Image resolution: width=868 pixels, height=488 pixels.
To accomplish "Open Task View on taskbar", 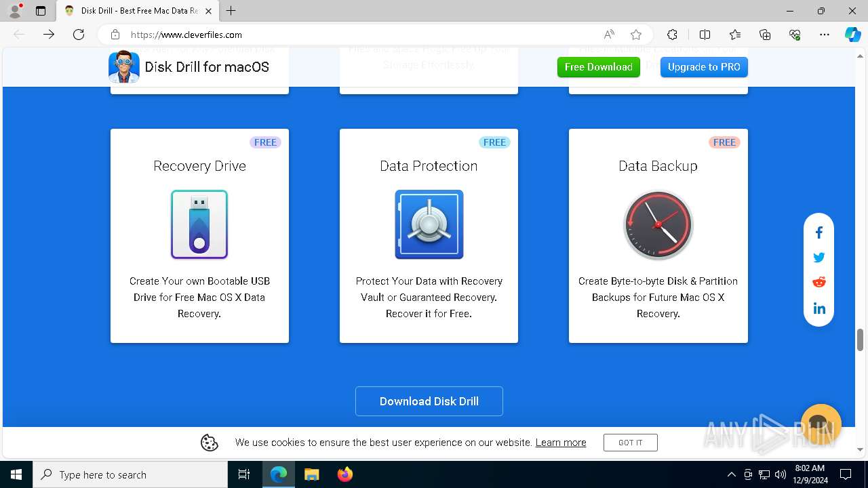I will point(244,474).
